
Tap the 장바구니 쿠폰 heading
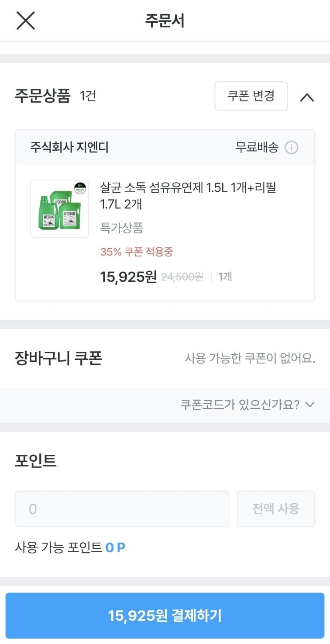pyautogui.click(x=58, y=358)
